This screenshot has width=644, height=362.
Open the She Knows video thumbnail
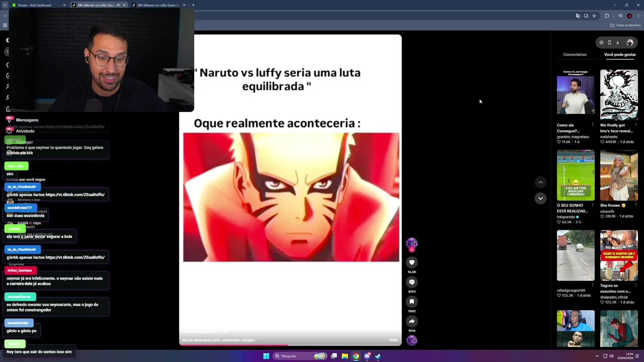point(619,175)
